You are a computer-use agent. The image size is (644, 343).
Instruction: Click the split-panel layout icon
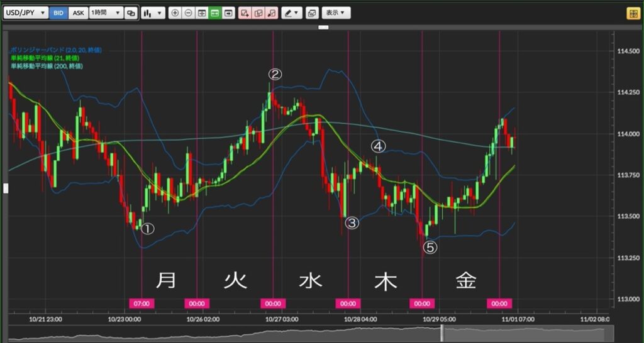click(x=202, y=13)
